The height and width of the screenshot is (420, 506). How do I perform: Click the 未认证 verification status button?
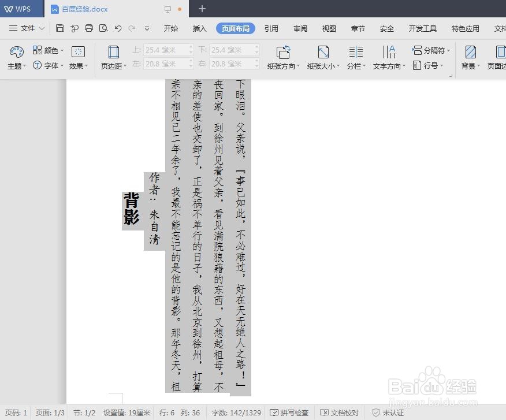(x=388, y=412)
